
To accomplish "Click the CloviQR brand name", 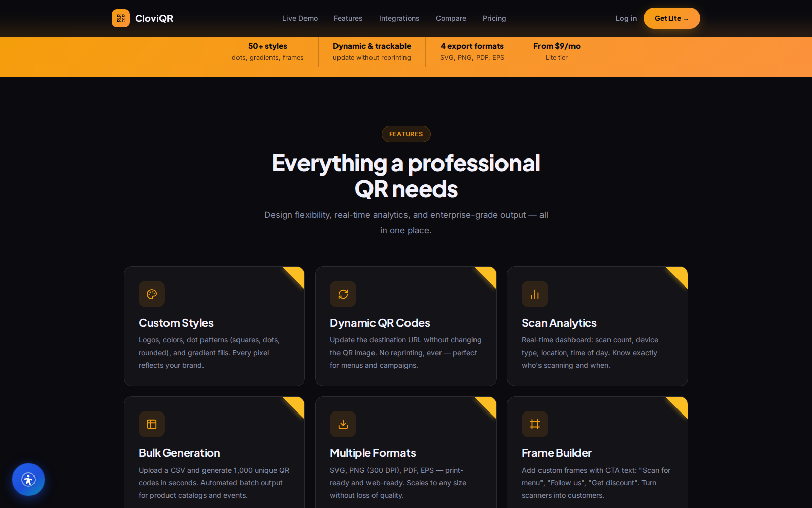I will coord(154,18).
